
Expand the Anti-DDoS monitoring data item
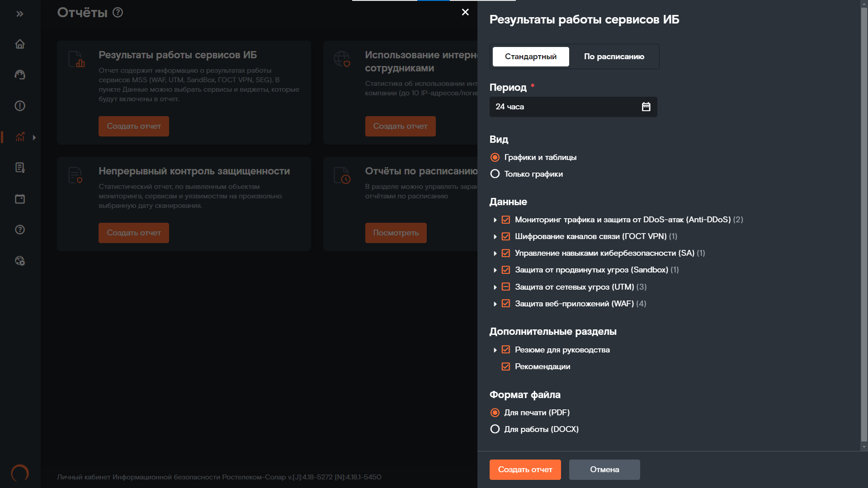tap(495, 220)
